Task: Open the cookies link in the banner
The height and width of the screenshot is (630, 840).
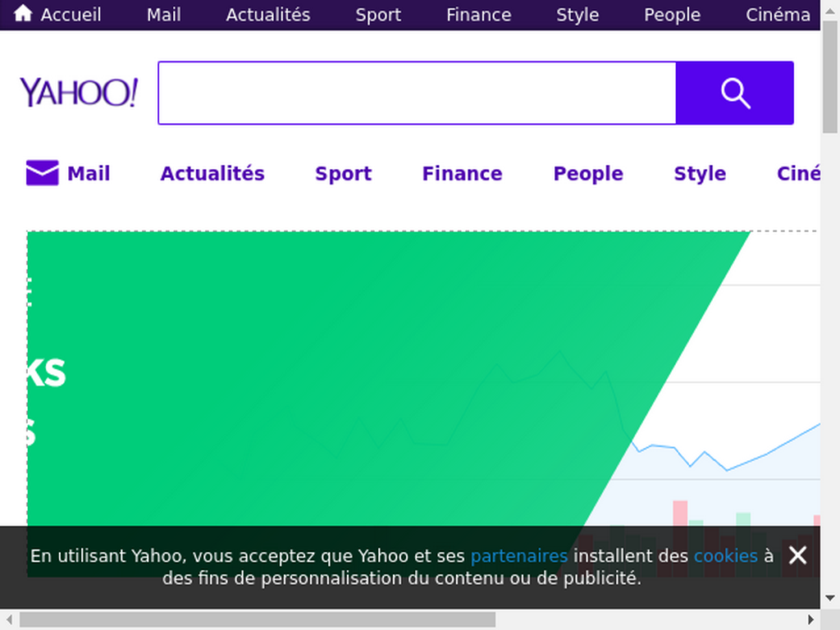Action: tap(726, 556)
